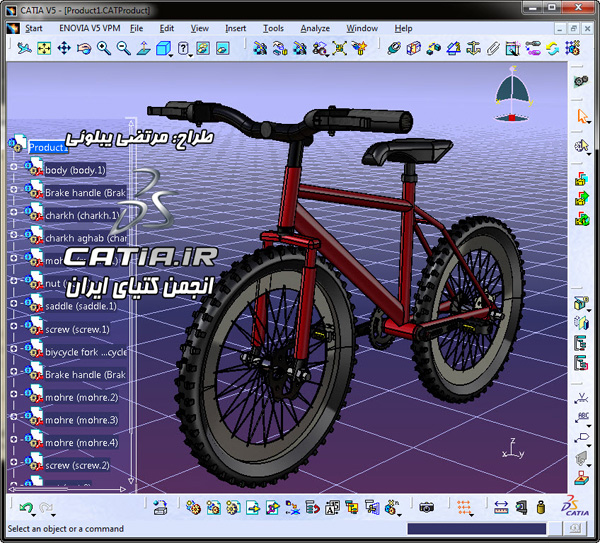Expand the screw (screw.1) node

[13, 326]
